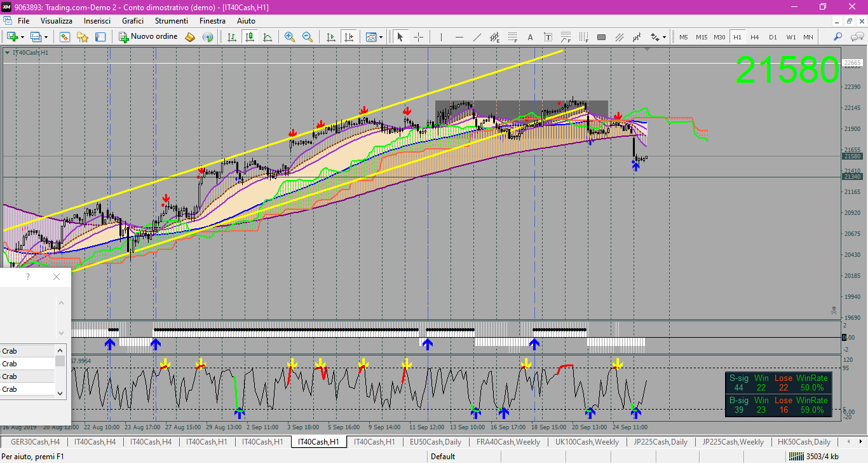Select the text label 'T' tool

pyautogui.click(x=548, y=37)
